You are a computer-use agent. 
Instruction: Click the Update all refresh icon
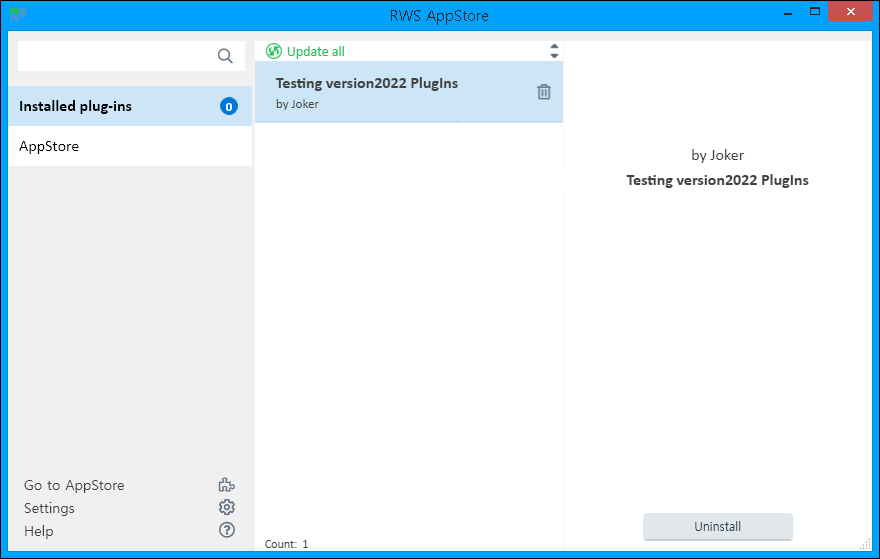pos(274,51)
